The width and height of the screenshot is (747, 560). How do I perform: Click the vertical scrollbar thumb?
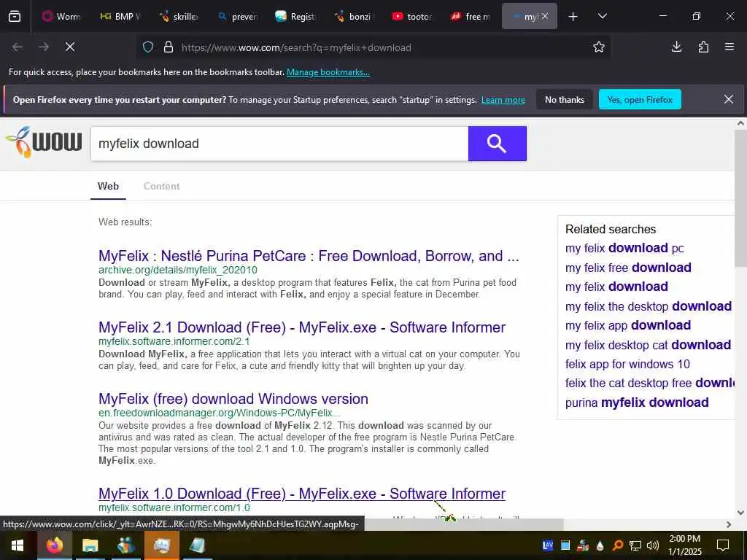pyautogui.click(x=740, y=198)
